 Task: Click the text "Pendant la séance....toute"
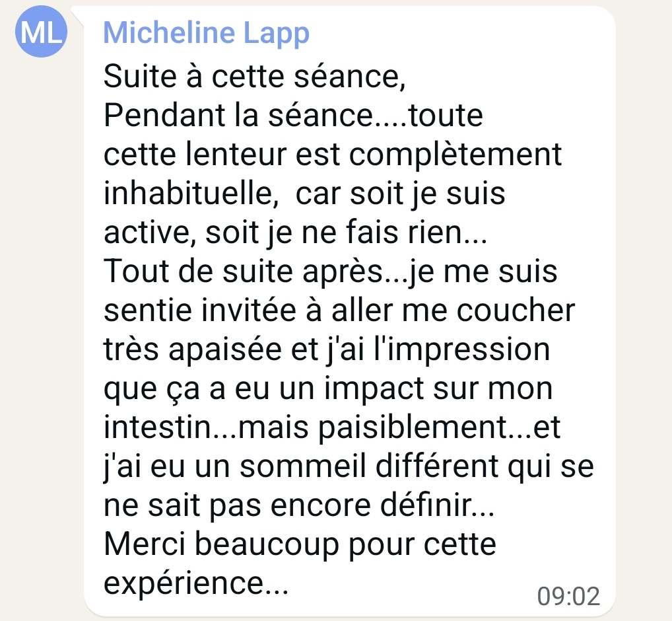(294, 116)
